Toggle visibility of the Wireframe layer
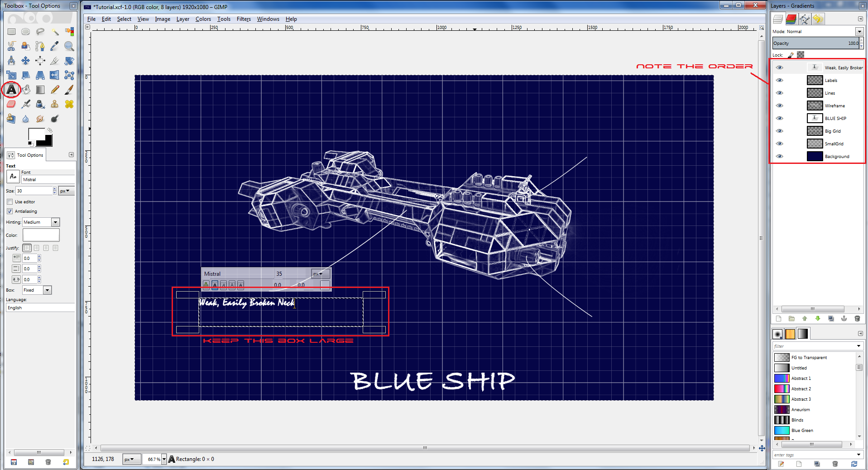The image size is (868, 470). tap(779, 106)
